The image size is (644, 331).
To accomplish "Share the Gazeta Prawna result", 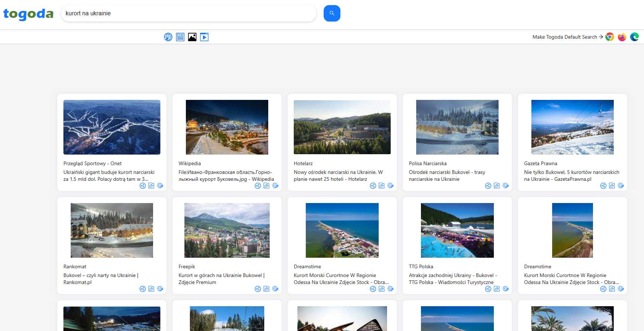I will (x=603, y=186).
